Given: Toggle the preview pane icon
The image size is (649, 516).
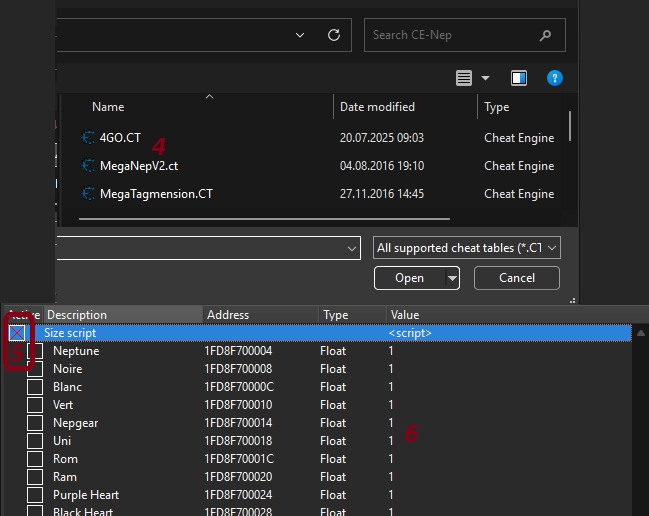Looking at the screenshot, I should coord(519,78).
